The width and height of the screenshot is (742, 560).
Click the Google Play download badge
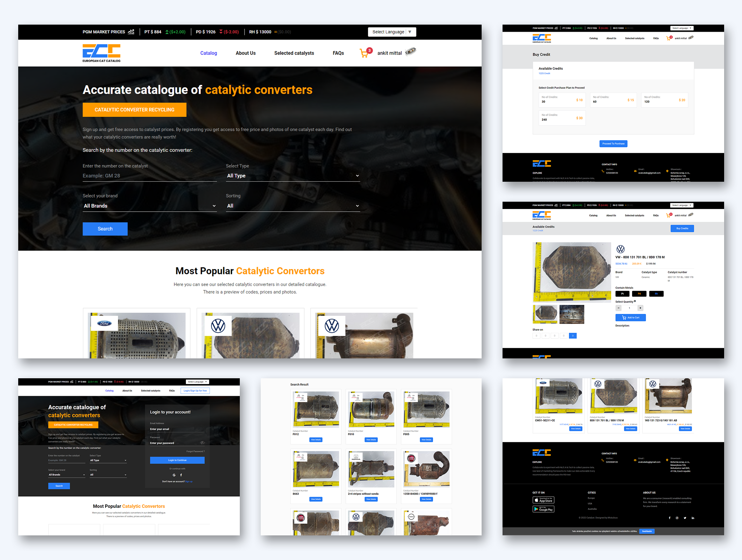[x=543, y=509]
